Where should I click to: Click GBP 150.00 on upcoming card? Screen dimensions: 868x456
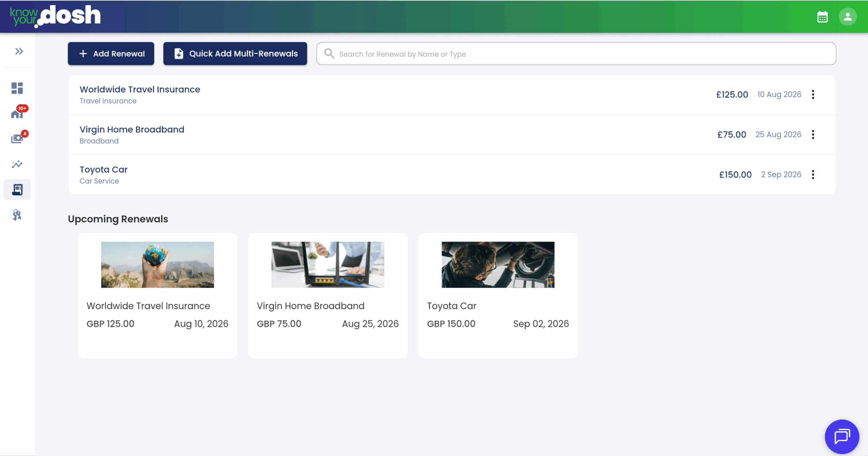click(x=451, y=324)
